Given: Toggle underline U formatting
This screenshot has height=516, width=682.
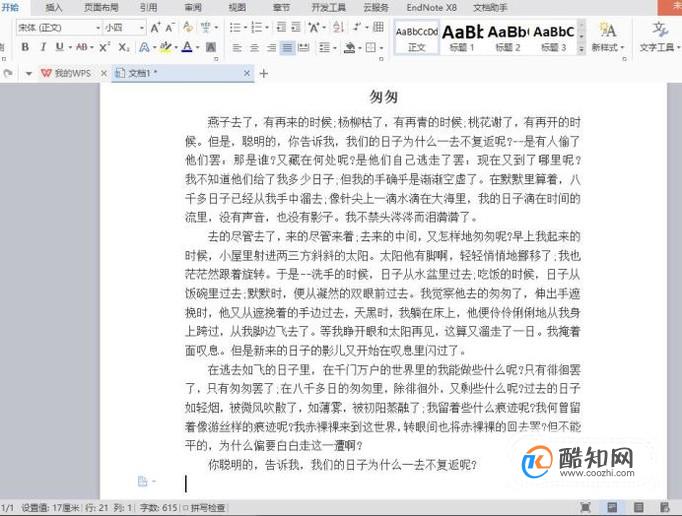Looking at the screenshot, I should [60, 47].
